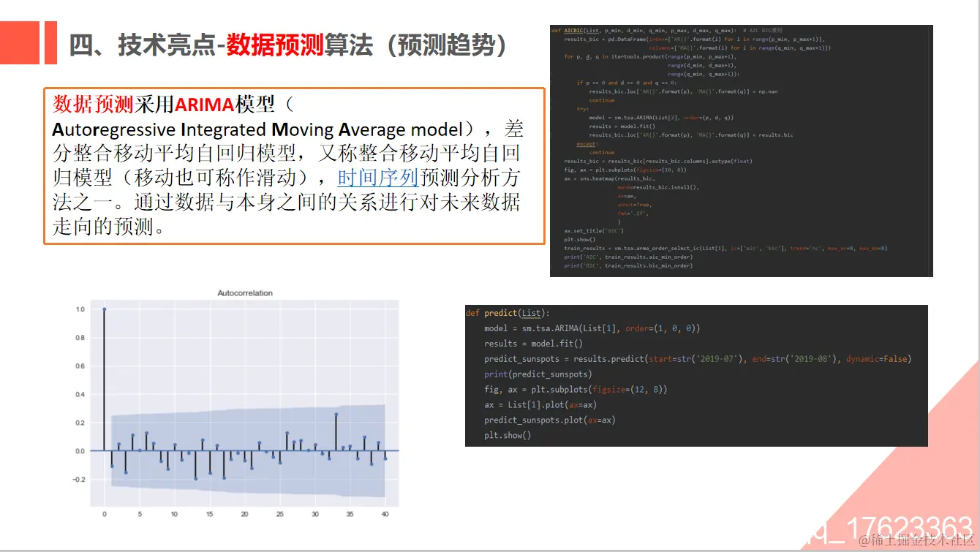Click the 40 x-axis label on chart
This screenshot has height=552, width=980.
(385, 514)
